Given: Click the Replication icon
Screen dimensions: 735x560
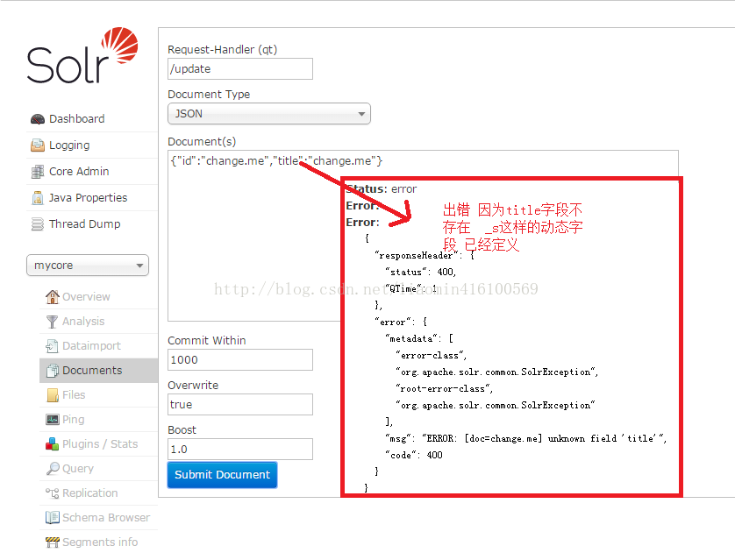Looking at the screenshot, I should (x=52, y=493).
